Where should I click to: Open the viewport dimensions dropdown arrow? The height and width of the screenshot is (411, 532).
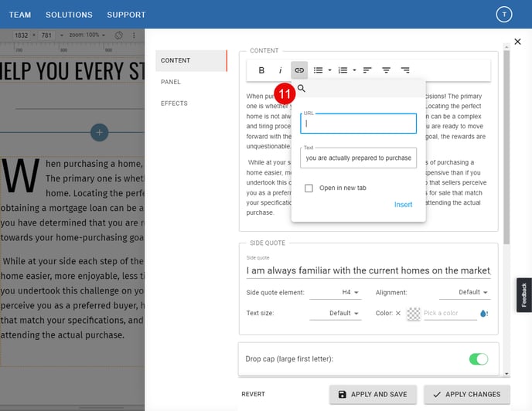click(x=61, y=36)
